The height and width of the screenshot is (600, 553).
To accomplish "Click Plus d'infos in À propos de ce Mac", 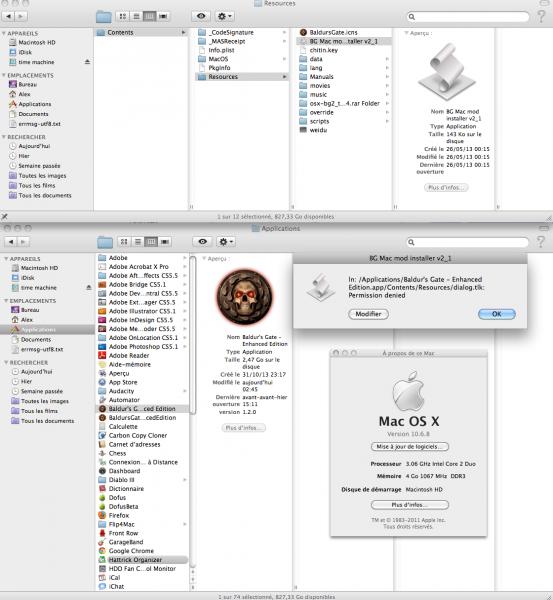I will pyautogui.click(x=409, y=505).
